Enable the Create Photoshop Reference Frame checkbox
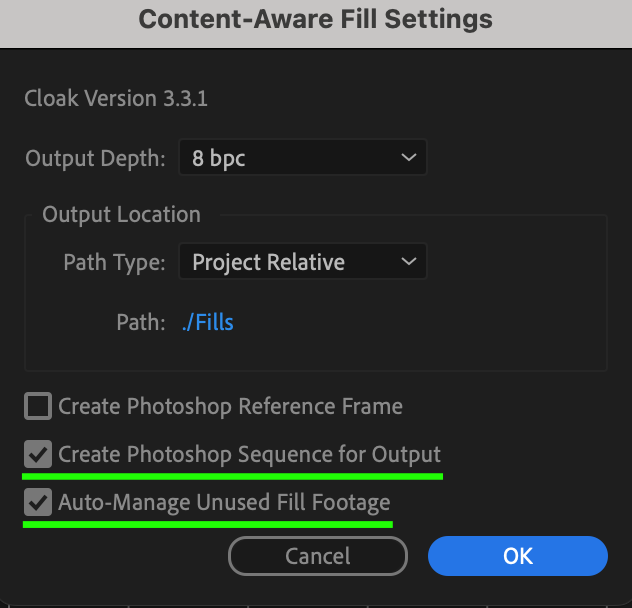The height and width of the screenshot is (608, 632). coord(38,406)
